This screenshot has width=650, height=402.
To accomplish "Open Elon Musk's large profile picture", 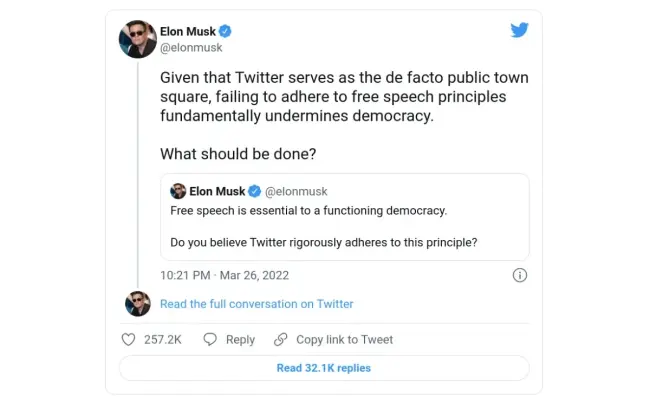I will 137,39.
